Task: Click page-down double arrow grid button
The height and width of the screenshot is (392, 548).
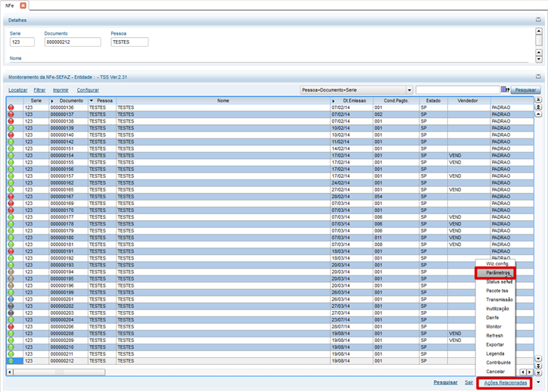Action: 539,366
